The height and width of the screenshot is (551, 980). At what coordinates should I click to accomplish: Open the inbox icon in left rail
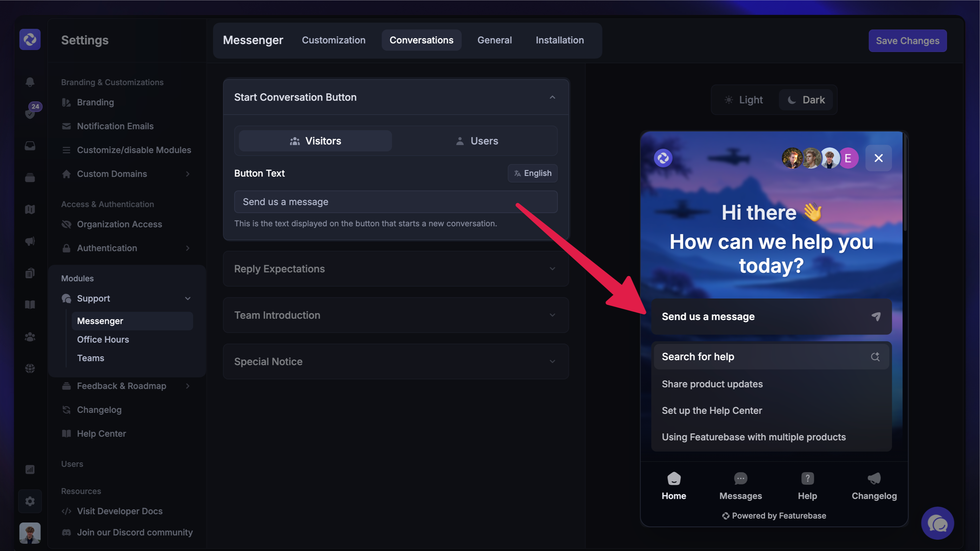click(30, 146)
